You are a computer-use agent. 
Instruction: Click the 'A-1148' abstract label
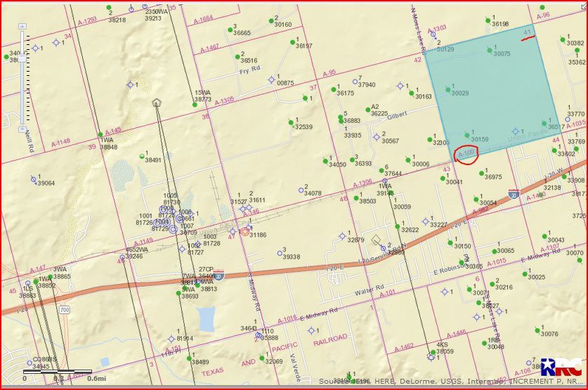60,143
